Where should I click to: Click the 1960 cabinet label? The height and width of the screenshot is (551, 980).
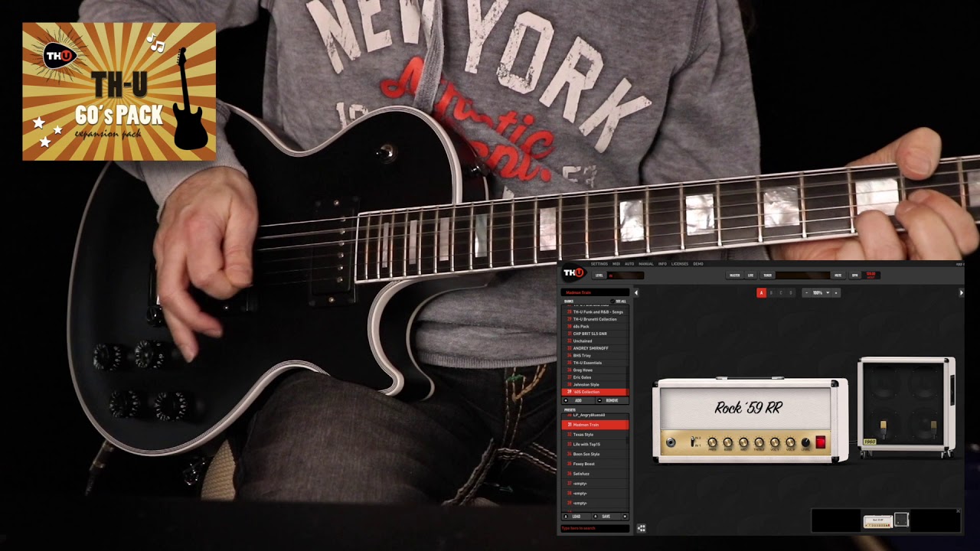pyautogui.click(x=870, y=442)
